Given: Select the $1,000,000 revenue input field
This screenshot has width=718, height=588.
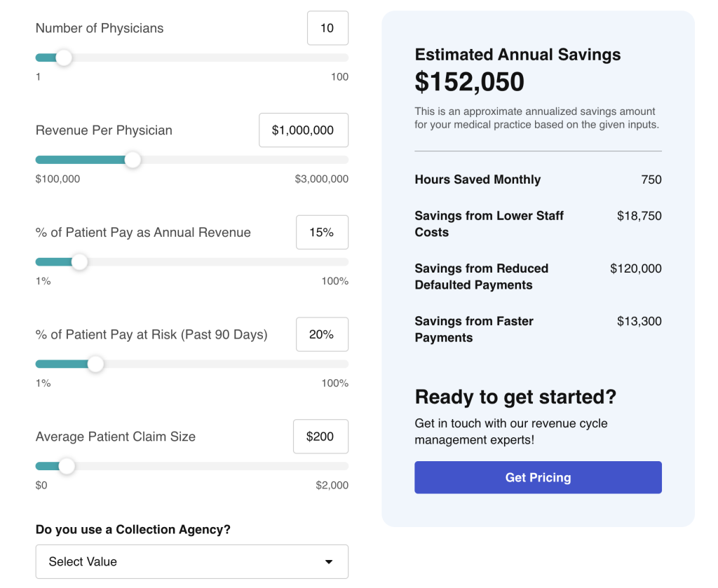Looking at the screenshot, I should [x=303, y=130].
